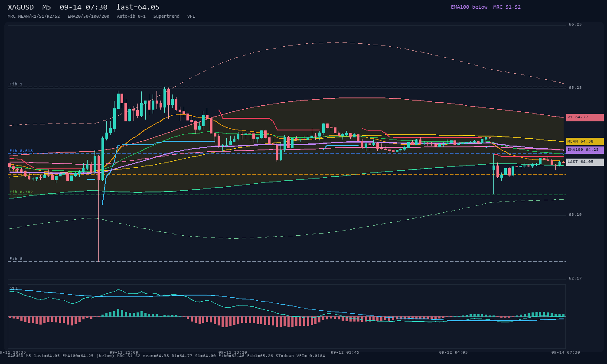Select the MRC MEAN/R1/S1/R2/S2 indicator label
Image resolution: width=607 pixels, height=364 pixels.
(x=34, y=16)
